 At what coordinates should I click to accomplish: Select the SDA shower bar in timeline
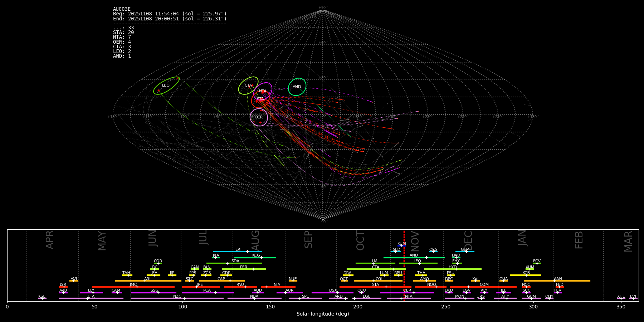pos(234,263)
